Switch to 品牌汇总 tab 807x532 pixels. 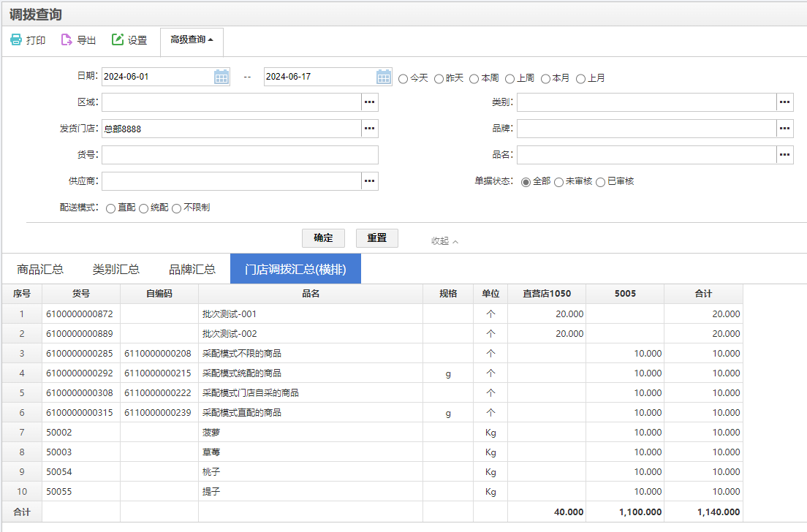(x=192, y=269)
